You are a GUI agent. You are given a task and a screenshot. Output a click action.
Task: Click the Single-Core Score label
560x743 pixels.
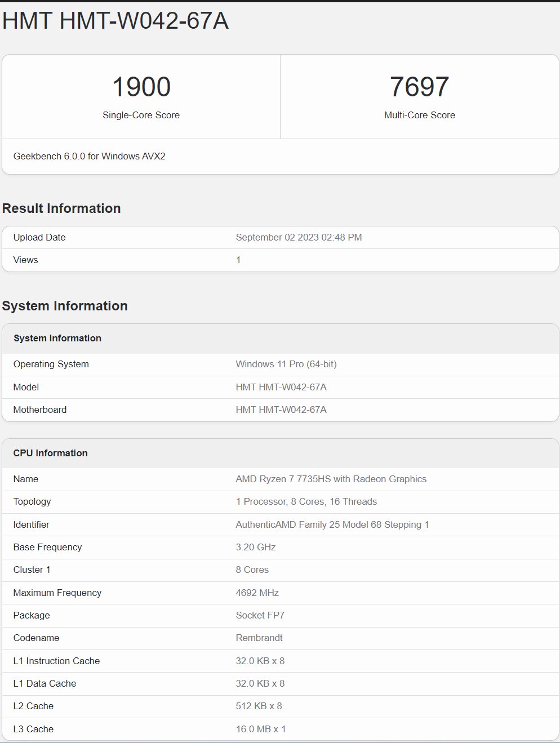tap(141, 115)
